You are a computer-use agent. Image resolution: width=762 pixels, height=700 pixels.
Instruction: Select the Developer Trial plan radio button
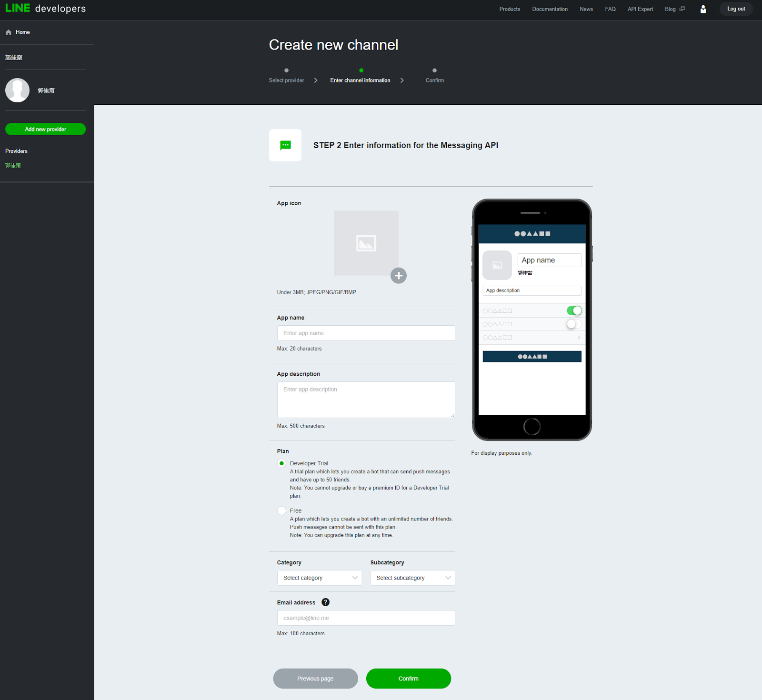281,463
